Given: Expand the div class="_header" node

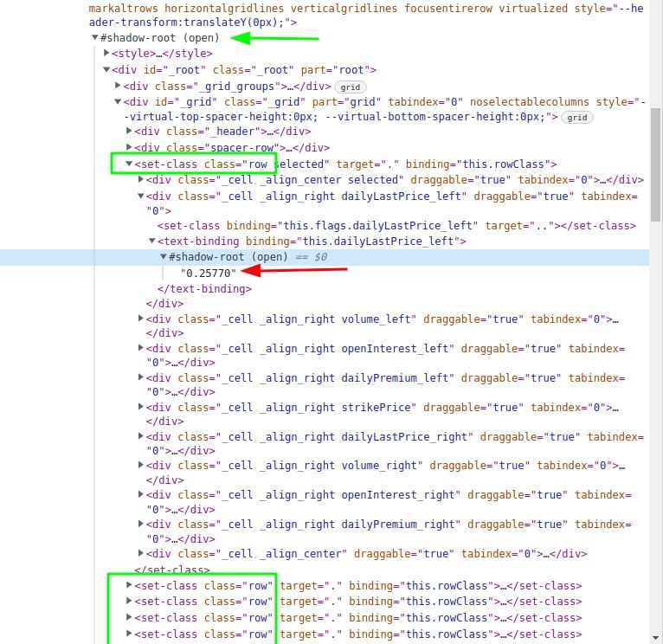Looking at the screenshot, I should 129,131.
